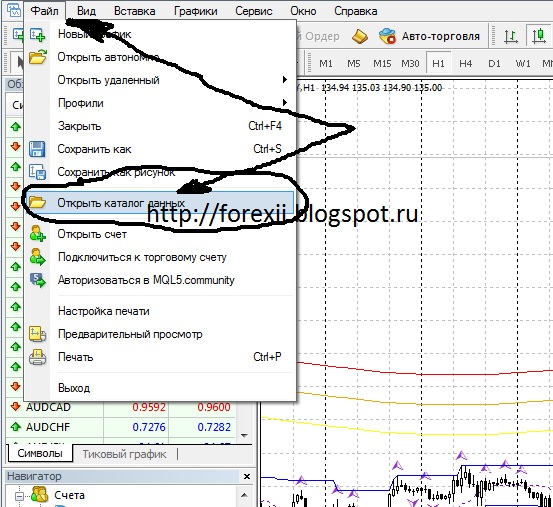This screenshot has width=553, height=507.
Task: Switch chart to H1 timeframe
Action: (x=438, y=63)
